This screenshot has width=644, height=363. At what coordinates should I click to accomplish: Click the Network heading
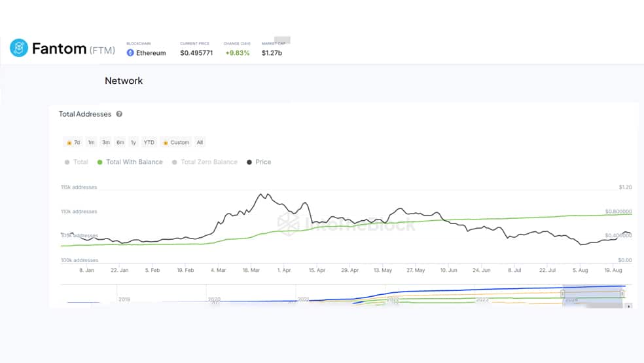pos(124,81)
